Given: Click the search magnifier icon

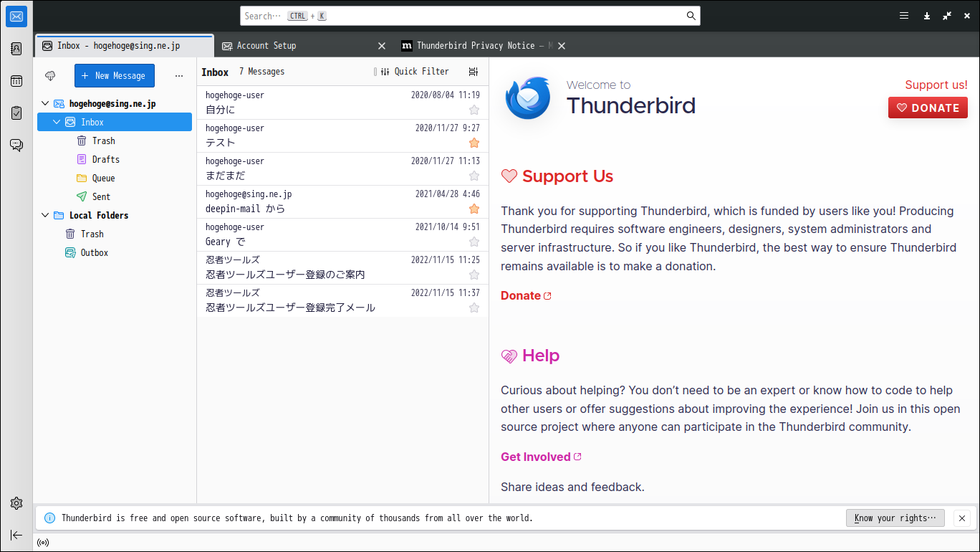Looking at the screenshot, I should pyautogui.click(x=691, y=16).
